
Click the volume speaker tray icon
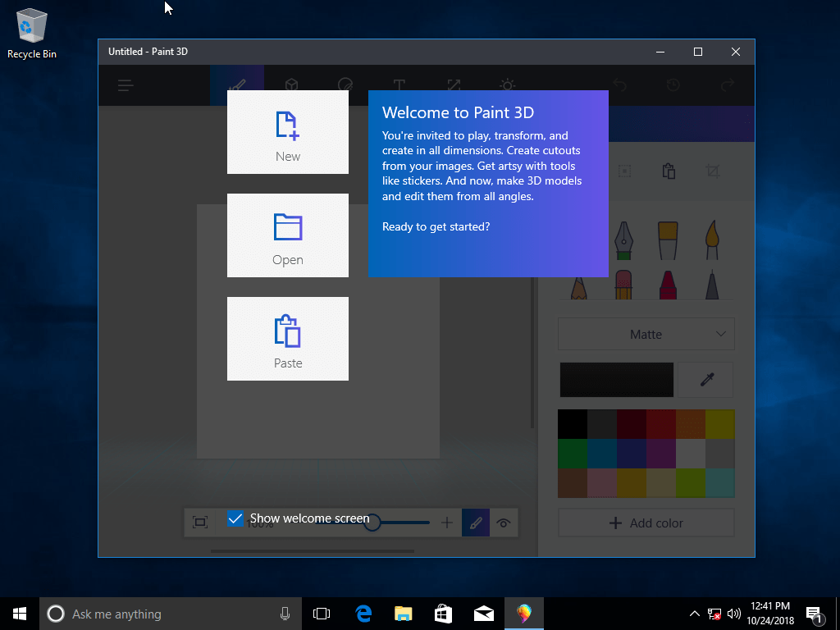pos(734,614)
